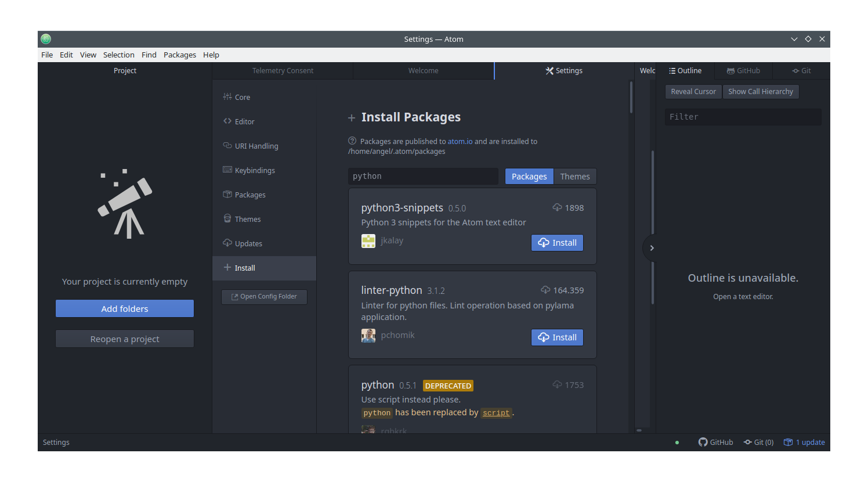This screenshot has height=496, width=868.
Task: Toggle search to Packages
Action: tap(529, 177)
